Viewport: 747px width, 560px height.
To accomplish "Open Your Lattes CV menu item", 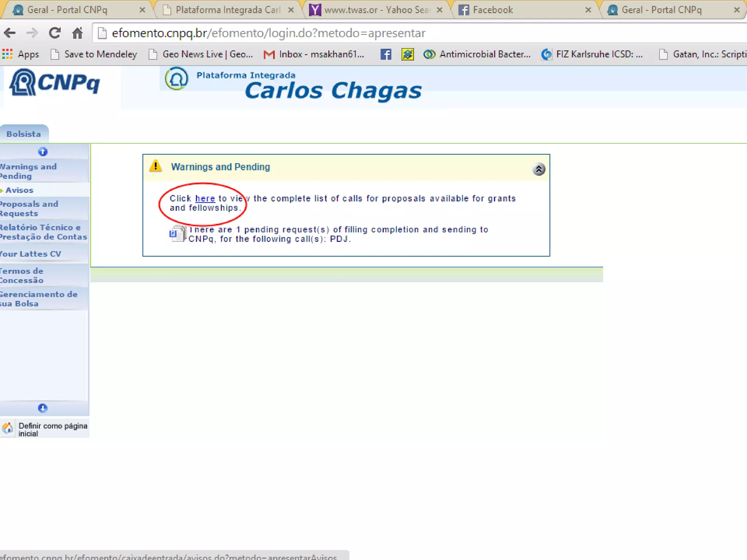I will pos(31,254).
